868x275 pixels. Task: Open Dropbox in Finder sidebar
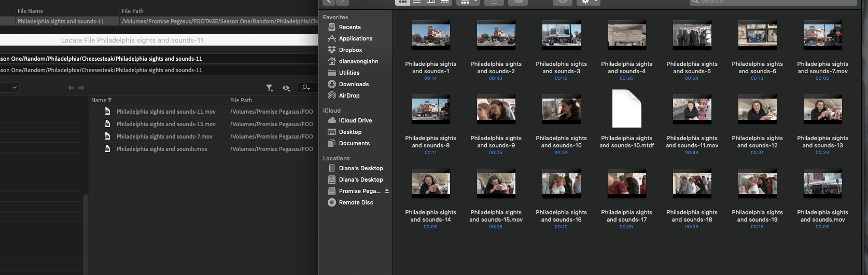351,50
